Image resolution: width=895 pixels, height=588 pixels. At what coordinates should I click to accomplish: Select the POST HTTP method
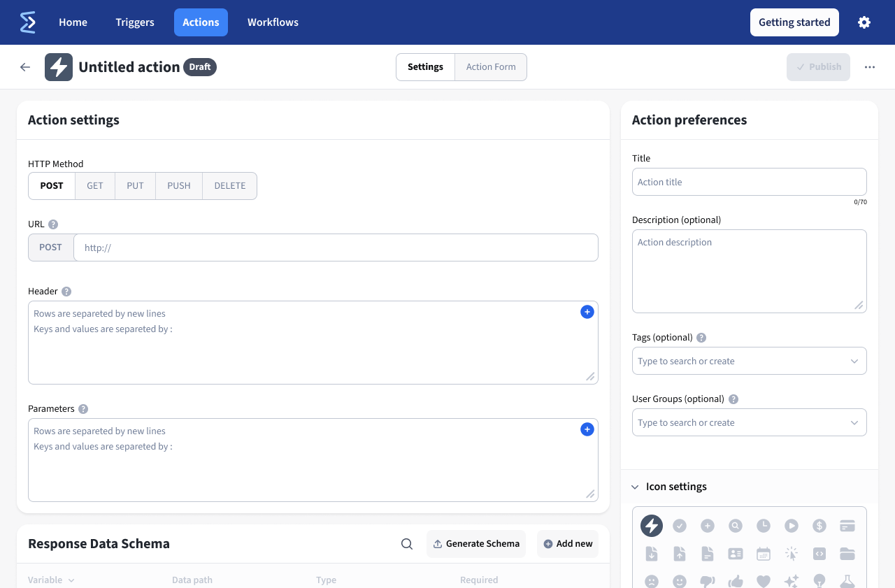pyautogui.click(x=52, y=186)
